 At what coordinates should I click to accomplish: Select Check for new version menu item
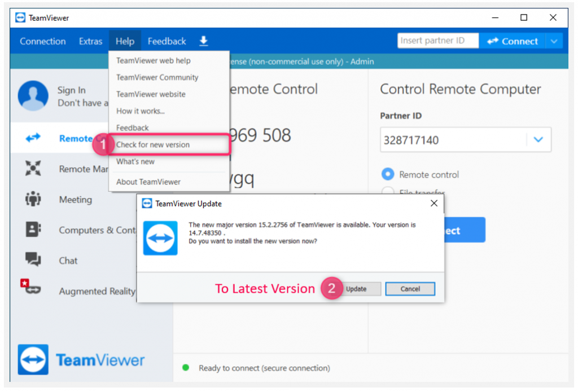click(153, 145)
